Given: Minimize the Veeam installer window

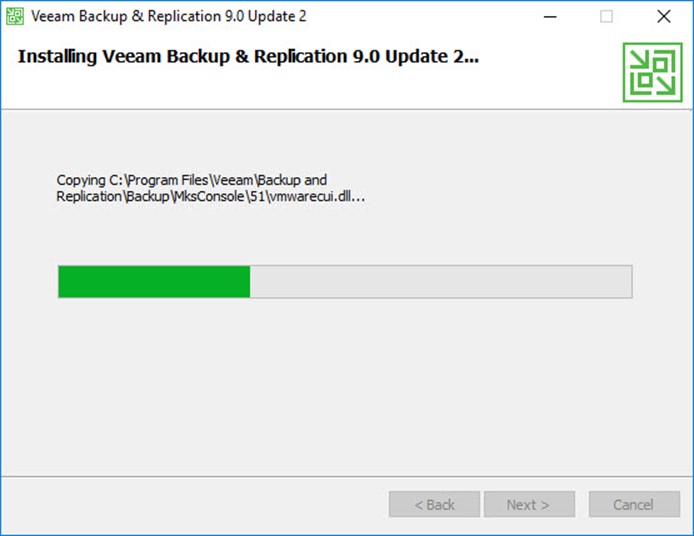Looking at the screenshot, I should coord(550,17).
